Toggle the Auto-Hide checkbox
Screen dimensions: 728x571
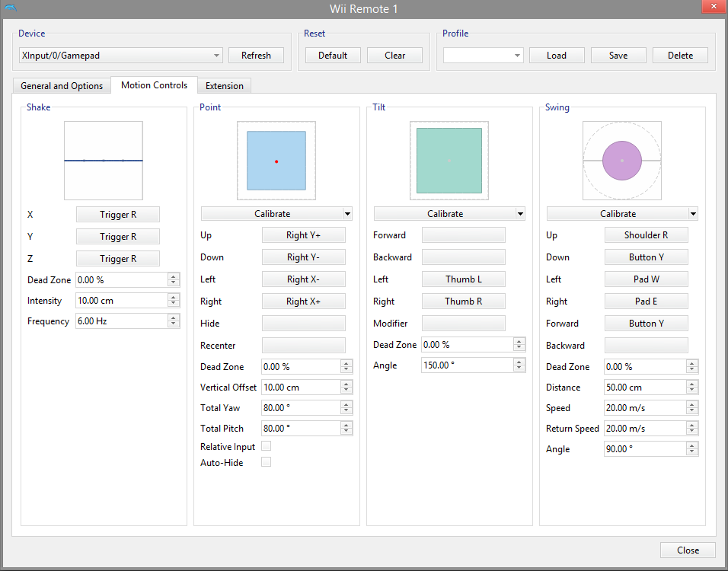(x=266, y=462)
